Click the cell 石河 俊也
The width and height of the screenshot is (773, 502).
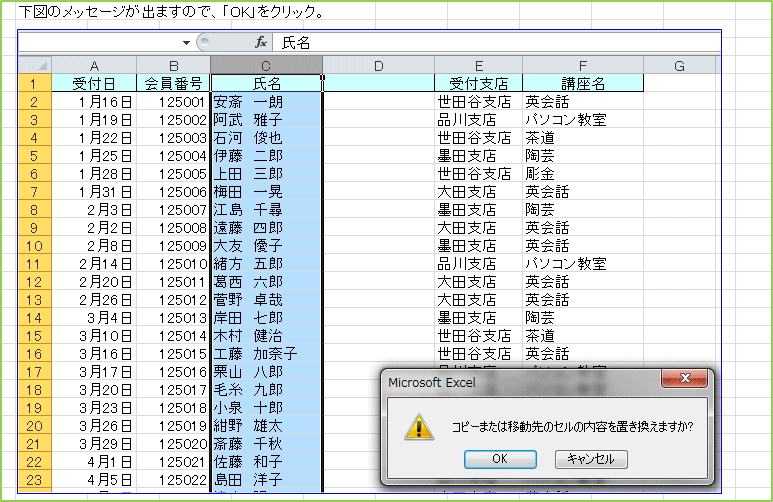(266, 138)
